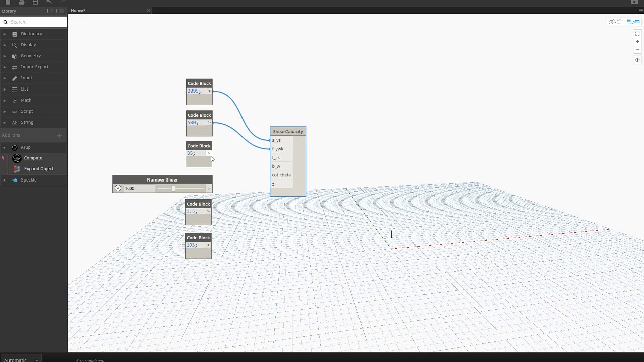The image size is (644, 362).
Task: Click the 500 Code Block output port
Action: (x=209, y=123)
